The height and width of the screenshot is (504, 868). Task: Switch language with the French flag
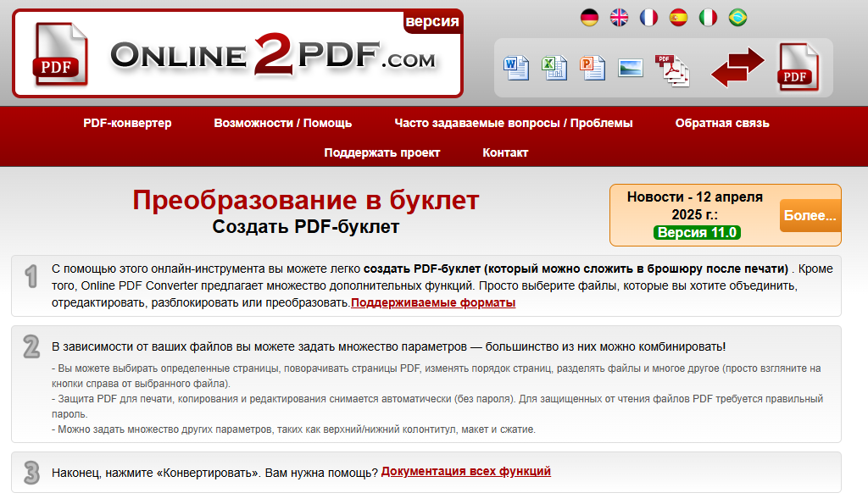pos(648,17)
